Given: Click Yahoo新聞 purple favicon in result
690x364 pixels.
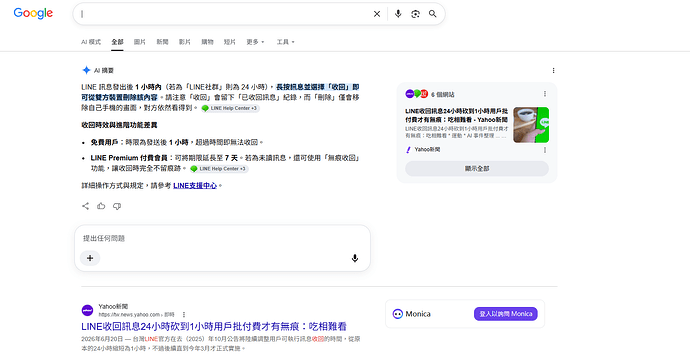Looking at the screenshot, I should coord(88,310).
